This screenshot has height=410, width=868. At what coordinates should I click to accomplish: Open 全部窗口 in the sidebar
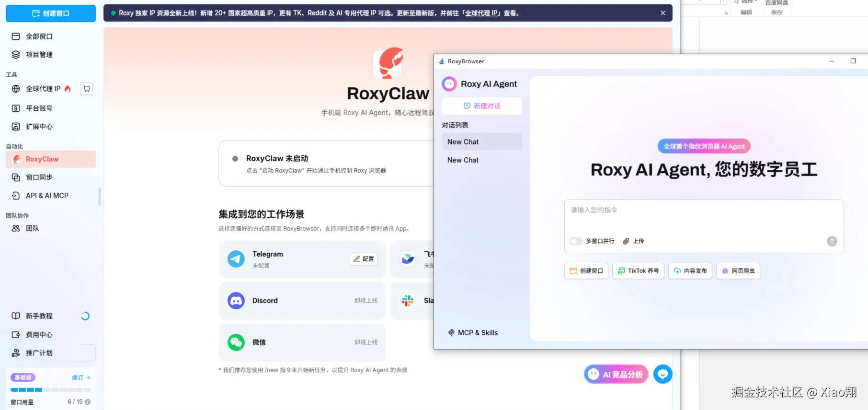(51, 36)
